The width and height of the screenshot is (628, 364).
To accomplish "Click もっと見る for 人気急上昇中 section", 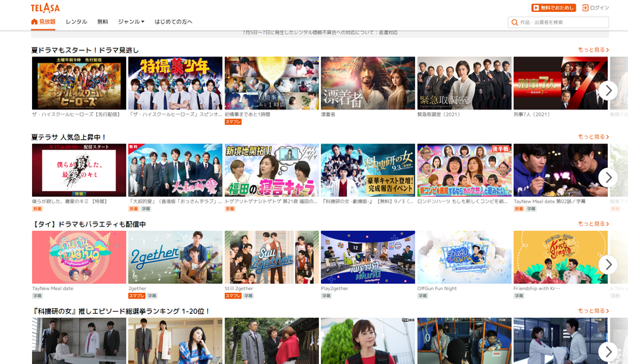I will (594, 137).
